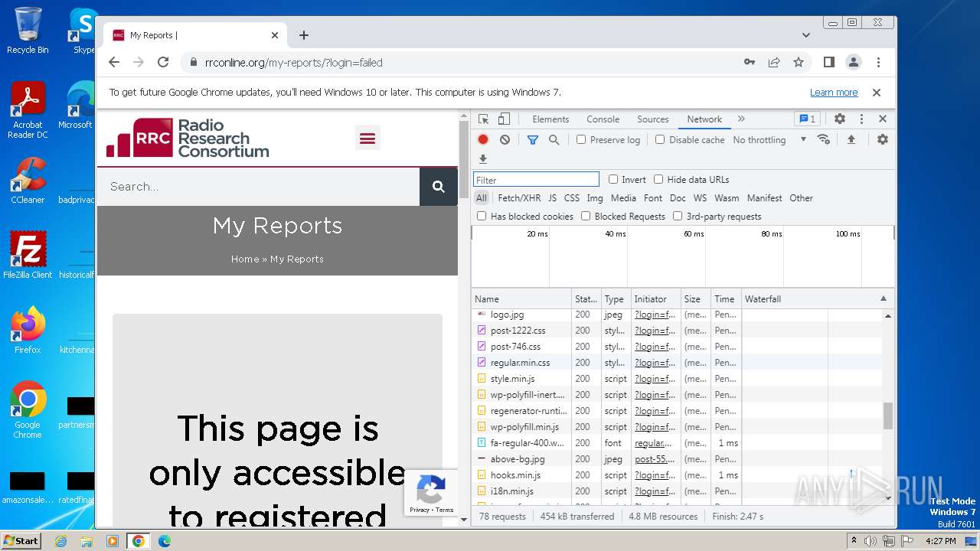Filter requests by Fetch/XHR

519,198
